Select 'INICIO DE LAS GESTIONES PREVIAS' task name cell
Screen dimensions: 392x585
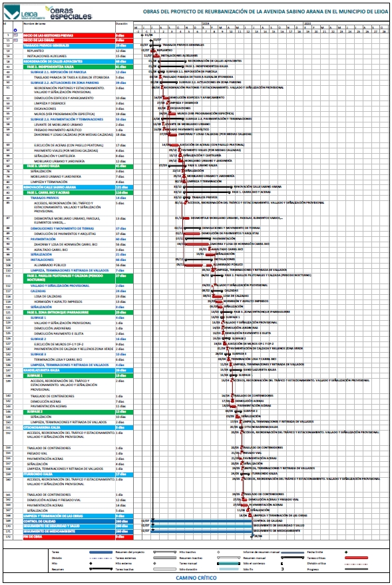coord(69,35)
